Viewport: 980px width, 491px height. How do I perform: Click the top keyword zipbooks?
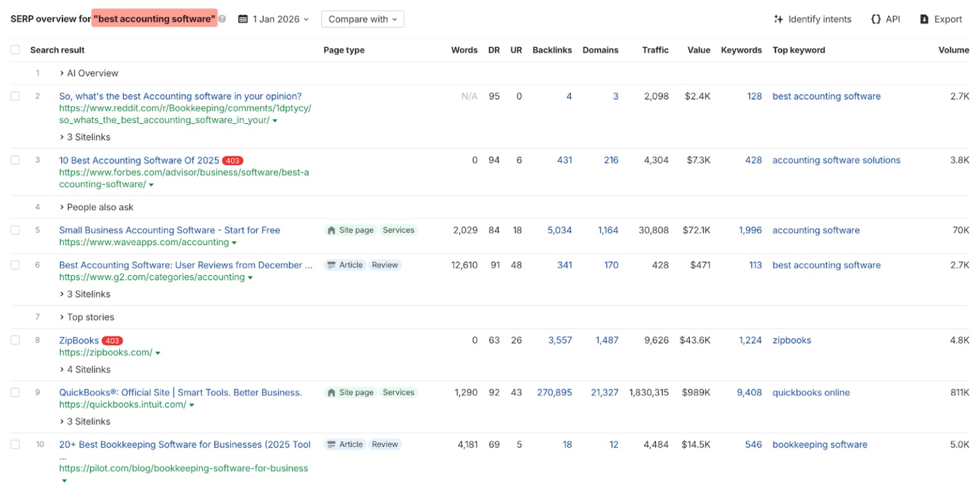pos(792,340)
